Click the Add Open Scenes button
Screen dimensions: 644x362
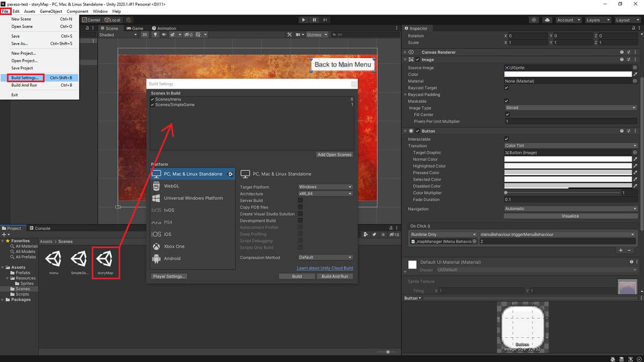pos(334,155)
